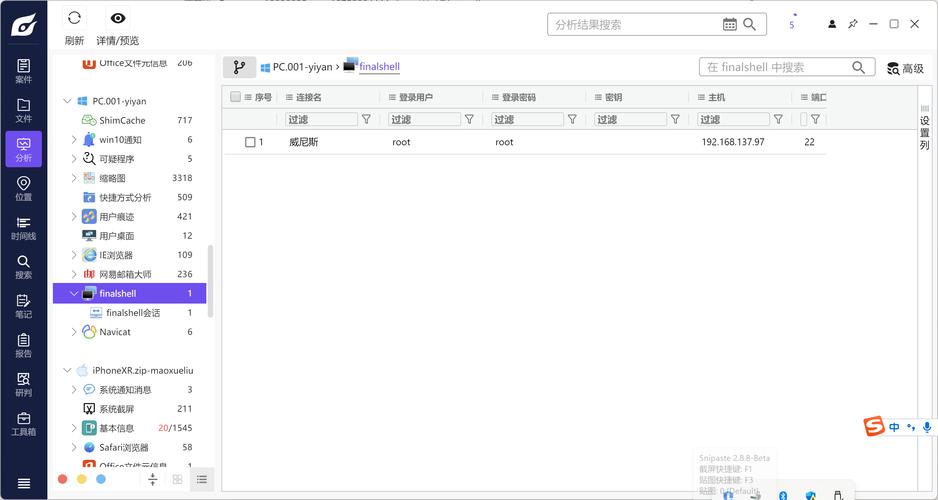This screenshot has width=938, height=500.
Task: Select Safari浏览器 in the tree
Action: [124, 447]
